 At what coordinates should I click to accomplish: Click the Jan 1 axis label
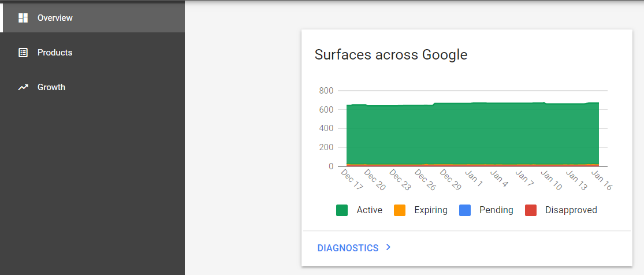coord(474,179)
